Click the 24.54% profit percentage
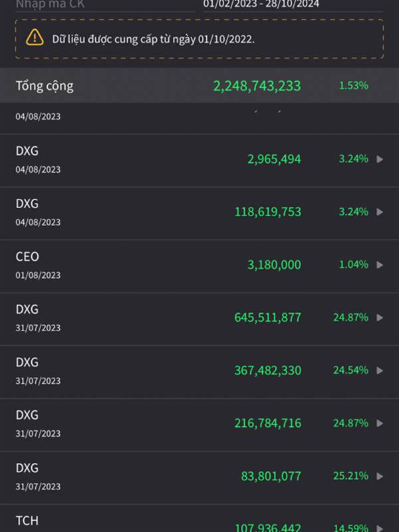The height and width of the screenshot is (532, 399). coord(350,370)
